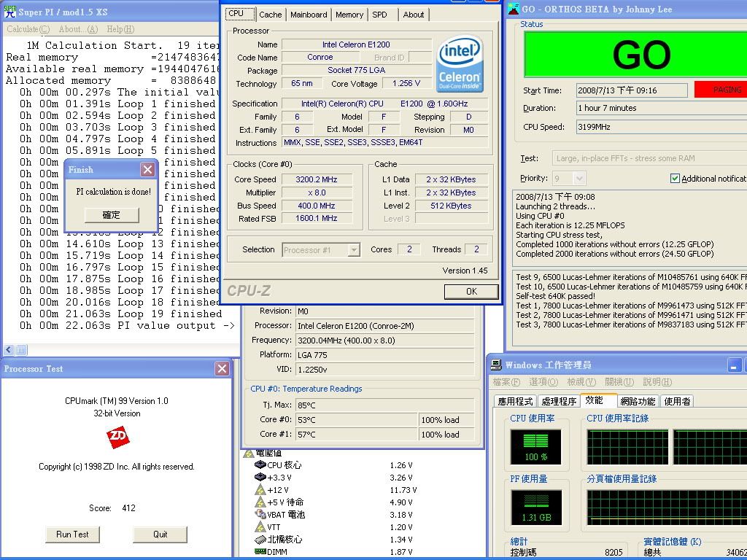Open the Test type dropdown in Orthos
Image resolution: width=747 pixels, height=560 pixels.
click(x=649, y=158)
